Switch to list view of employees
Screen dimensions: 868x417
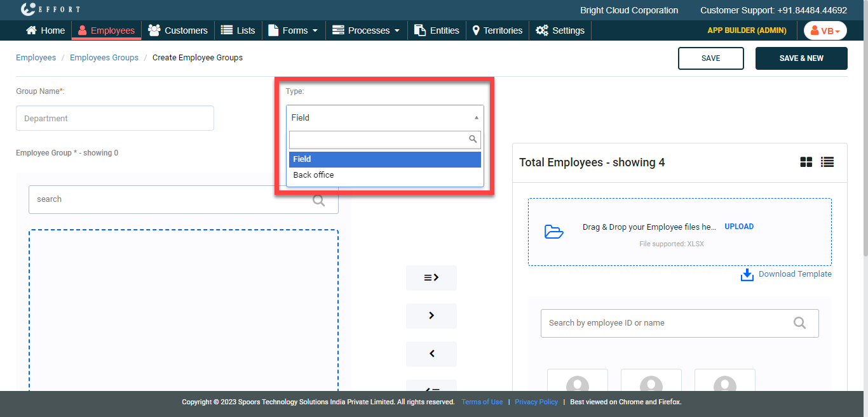827,162
